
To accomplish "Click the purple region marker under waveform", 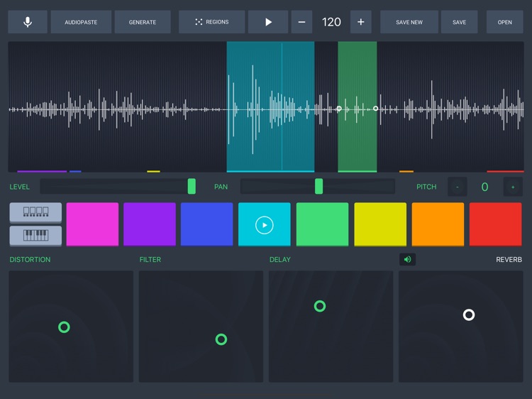I will (x=42, y=172).
